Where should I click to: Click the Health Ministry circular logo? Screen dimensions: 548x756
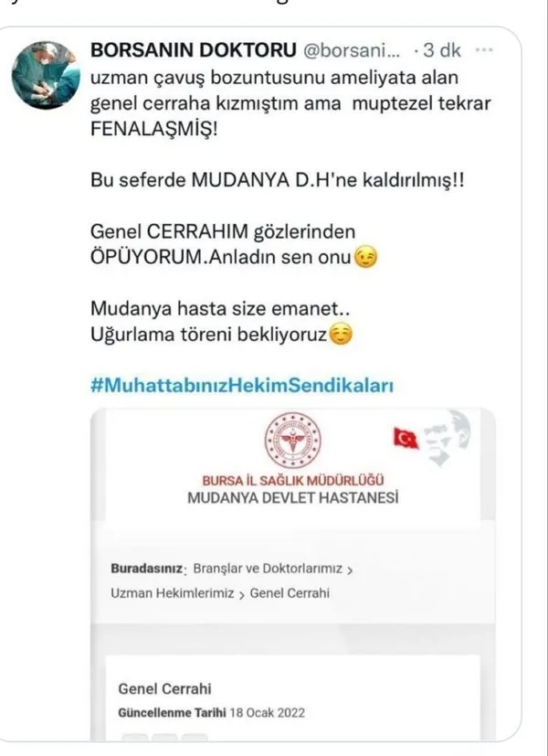tap(293, 441)
